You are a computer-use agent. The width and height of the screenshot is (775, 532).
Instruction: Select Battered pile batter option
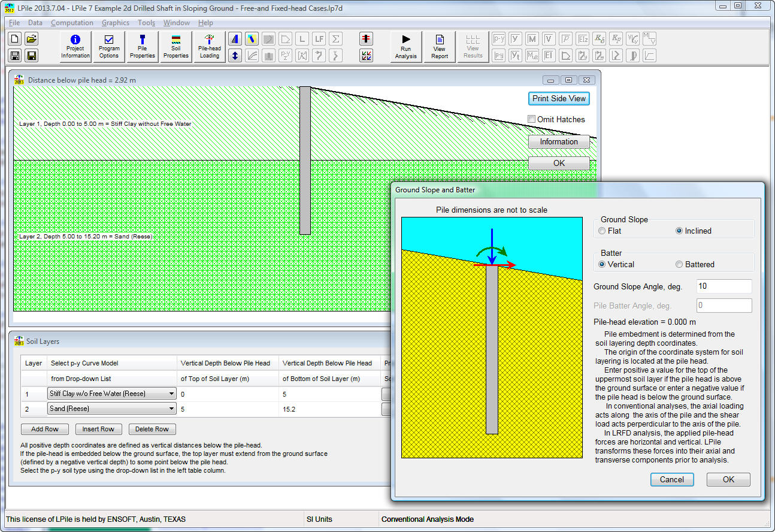679,264
